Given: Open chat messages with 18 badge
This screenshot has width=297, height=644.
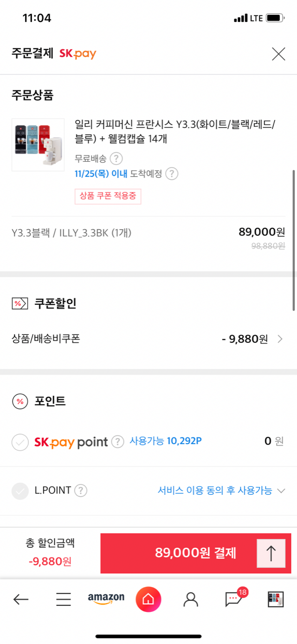Looking at the screenshot, I should [x=233, y=599].
